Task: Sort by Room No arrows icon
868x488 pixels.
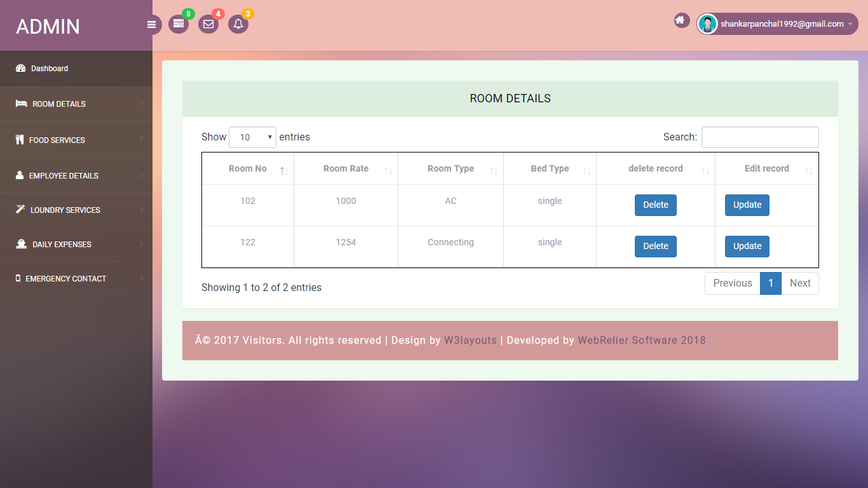Action: pyautogui.click(x=284, y=171)
